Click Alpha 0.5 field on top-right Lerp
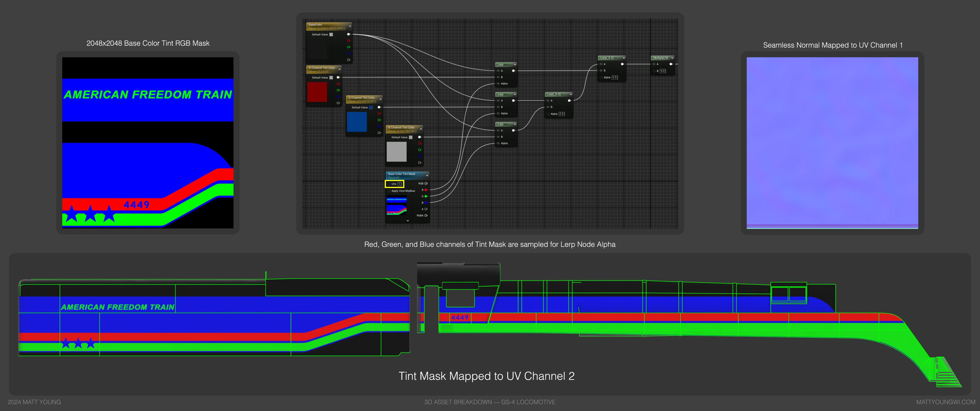 pyautogui.click(x=615, y=77)
